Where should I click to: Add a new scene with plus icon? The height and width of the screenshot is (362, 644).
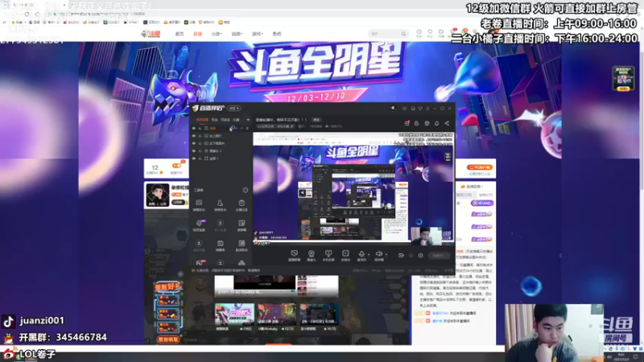(x=248, y=119)
